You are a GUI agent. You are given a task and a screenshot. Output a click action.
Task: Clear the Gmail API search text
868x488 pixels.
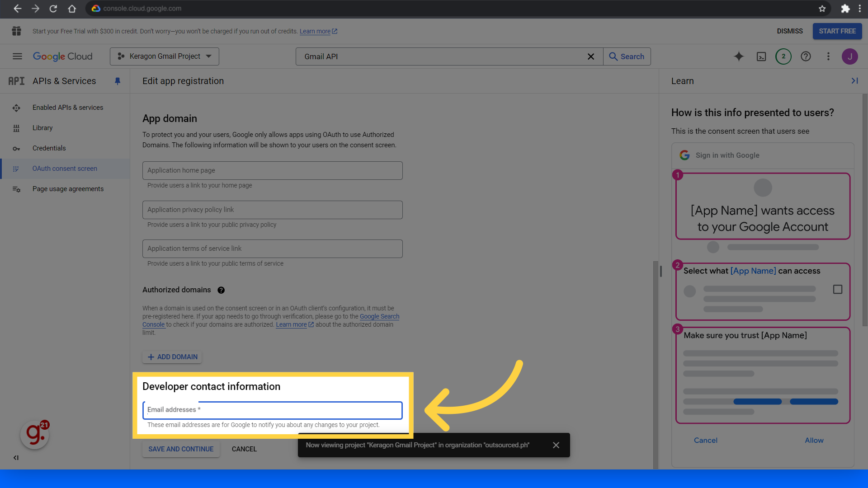pos(591,56)
